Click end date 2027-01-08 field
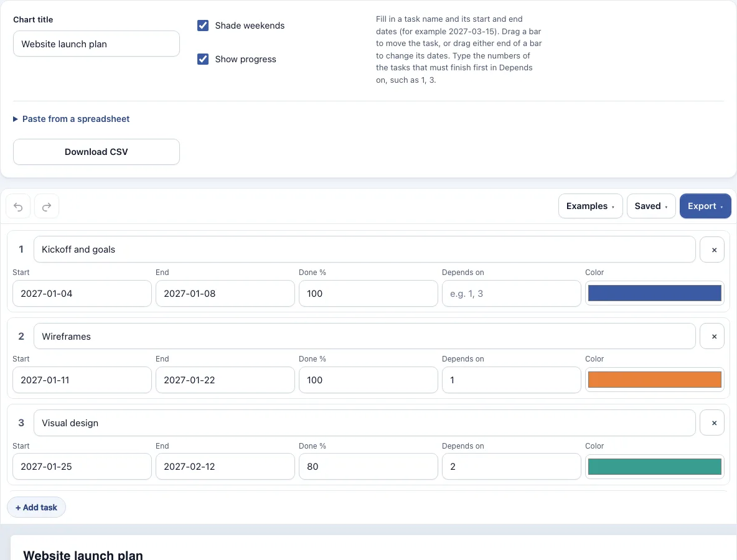The width and height of the screenshot is (737, 560). [225, 294]
